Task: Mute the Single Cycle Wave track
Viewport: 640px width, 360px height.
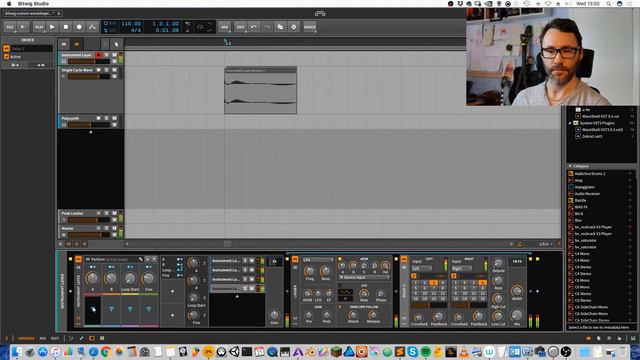Action: click(x=114, y=70)
